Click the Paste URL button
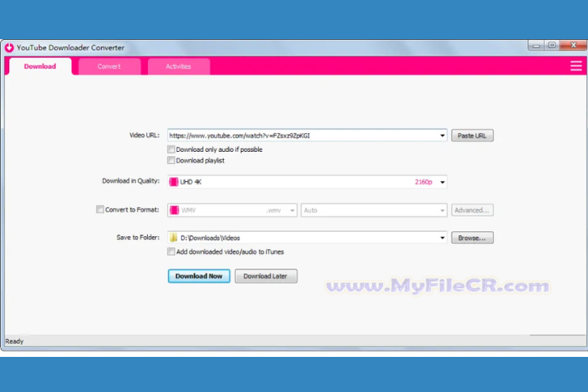The height and width of the screenshot is (392, 588). pos(472,136)
